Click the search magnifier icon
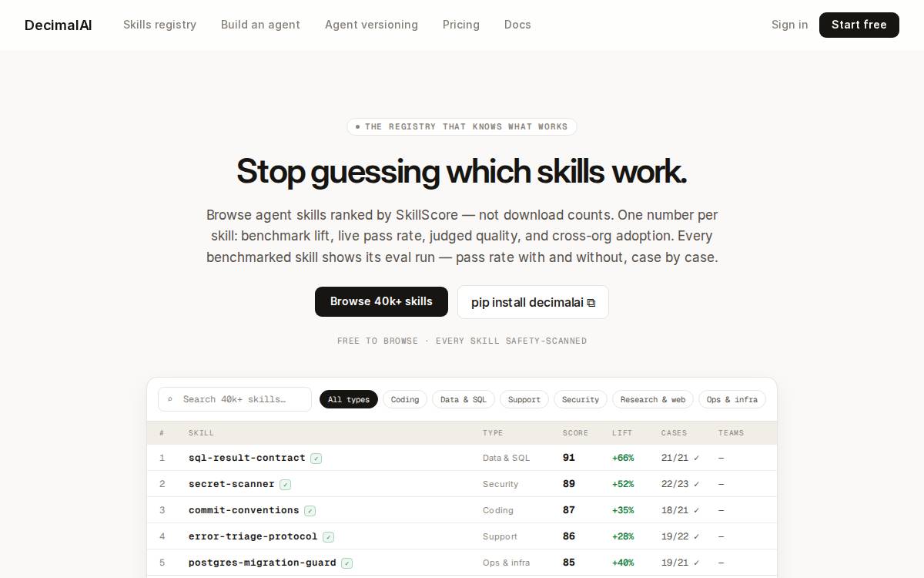Image resolution: width=924 pixels, height=578 pixels. coord(170,399)
